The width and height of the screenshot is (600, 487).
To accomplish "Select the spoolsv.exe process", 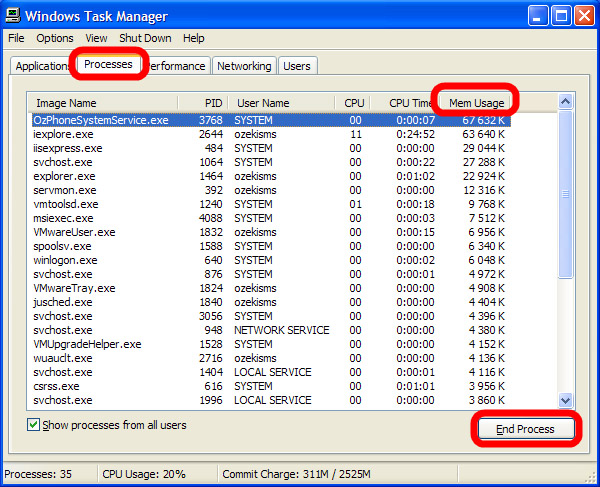I will coord(271,246).
